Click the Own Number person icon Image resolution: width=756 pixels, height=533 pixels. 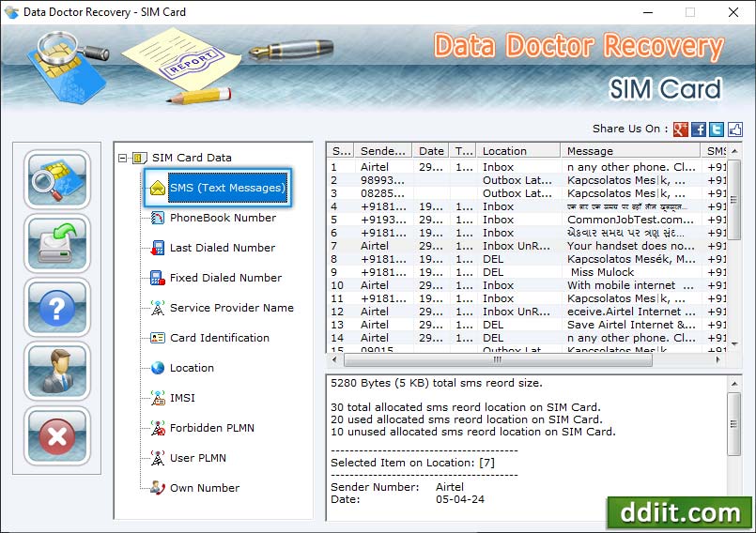tap(158, 488)
